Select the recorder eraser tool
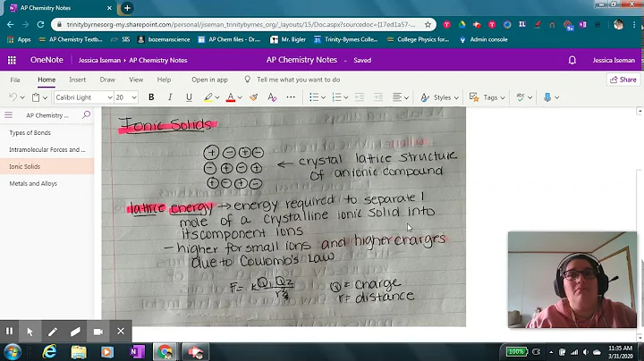Viewport: 644px width, 361px height. (x=75, y=331)
